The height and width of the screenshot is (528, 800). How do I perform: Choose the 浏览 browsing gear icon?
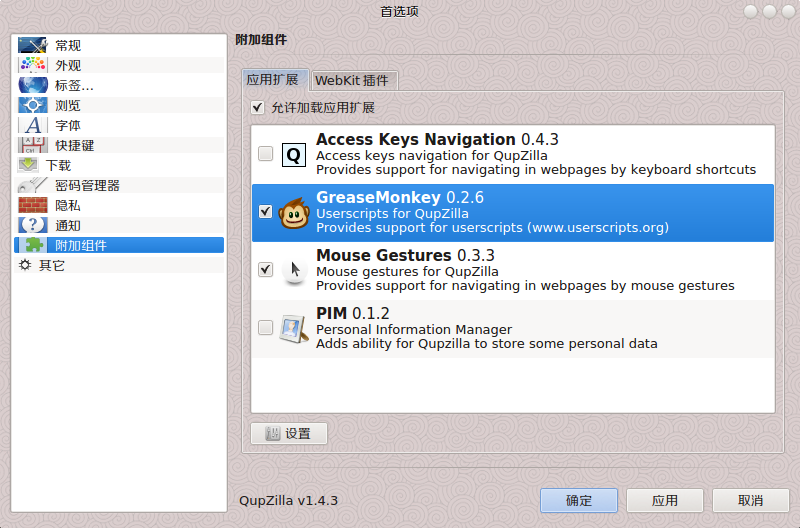(33, 105)
